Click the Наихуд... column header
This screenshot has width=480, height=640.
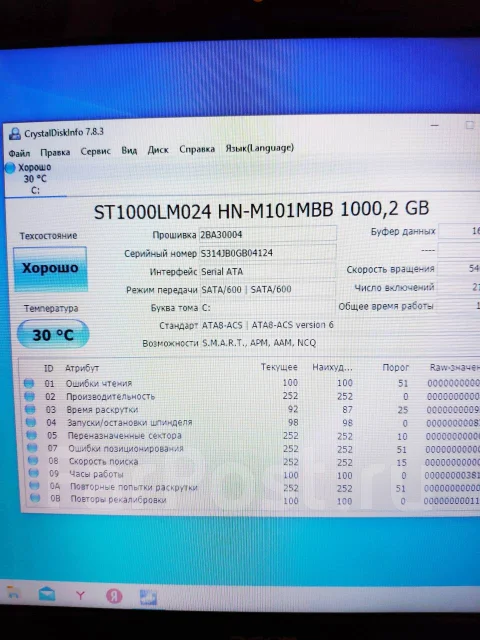(x=332, y=367)
